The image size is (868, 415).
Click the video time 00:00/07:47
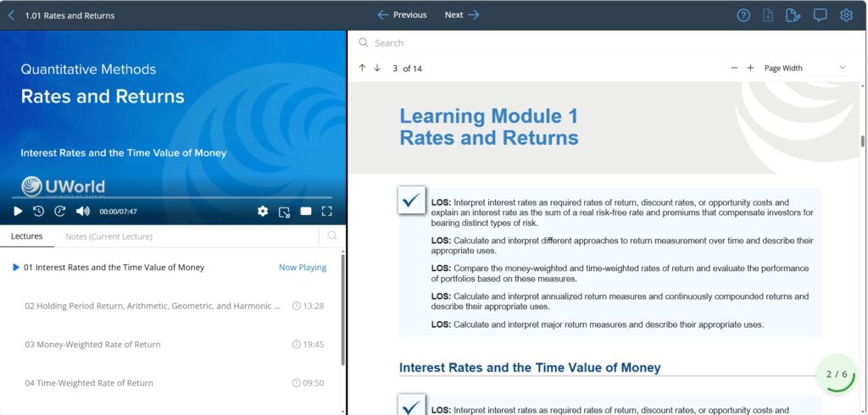click(x=118, y=212)
